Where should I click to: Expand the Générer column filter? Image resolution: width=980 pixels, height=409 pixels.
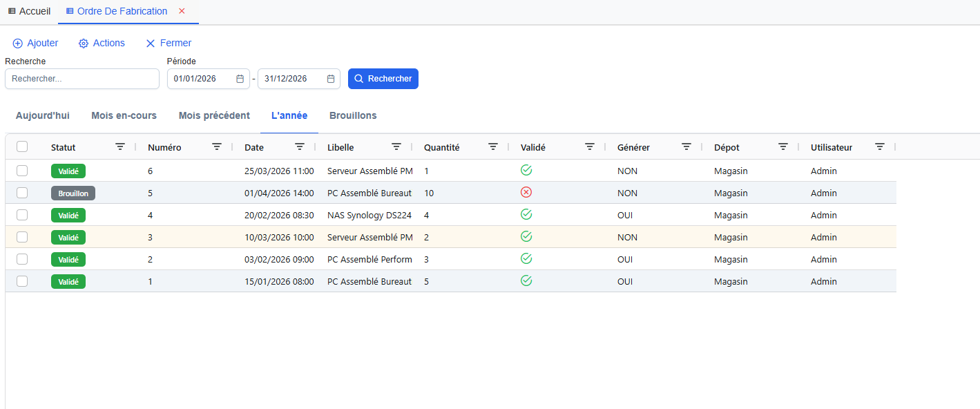click(x=686, y=146)
